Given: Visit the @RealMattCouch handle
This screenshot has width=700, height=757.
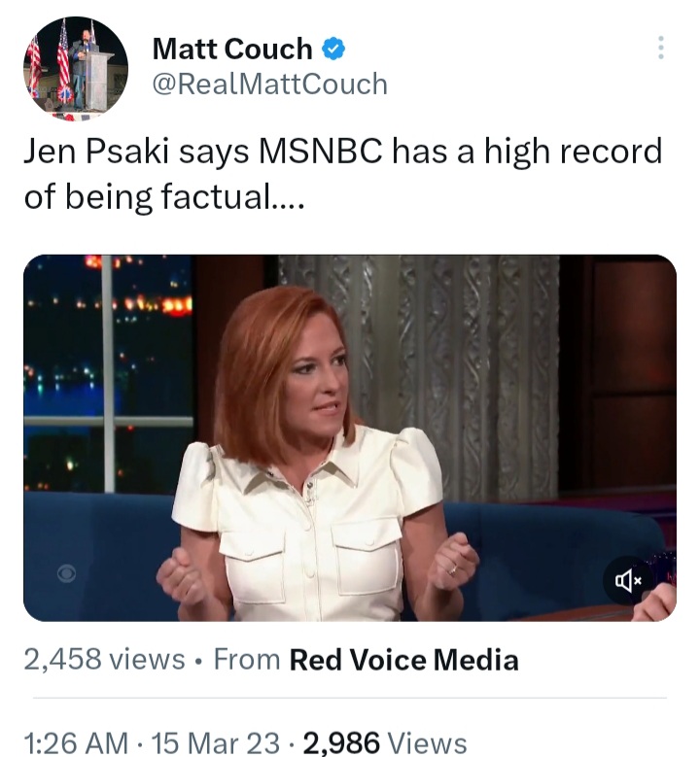Looking at the screenshot, I should click(270, 84).
